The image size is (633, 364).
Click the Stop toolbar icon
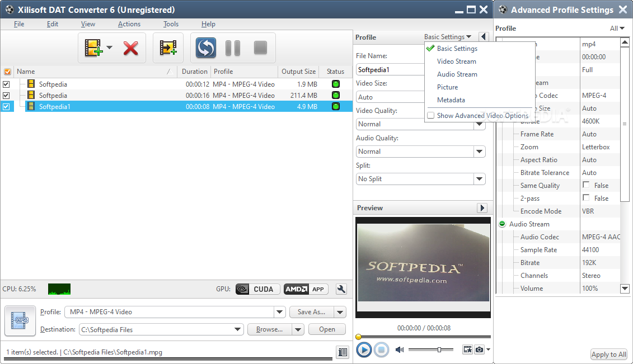(x=260, y=48)
